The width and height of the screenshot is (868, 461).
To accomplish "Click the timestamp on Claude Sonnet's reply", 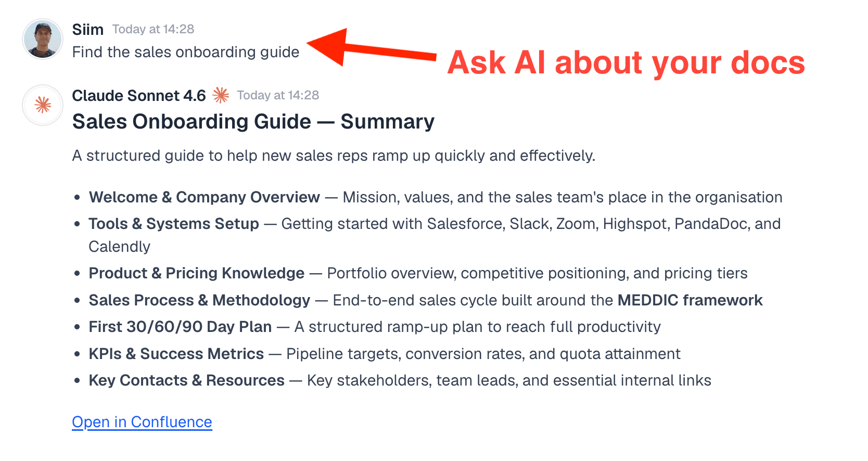I will pyautogui.click(x=278, y=95).
